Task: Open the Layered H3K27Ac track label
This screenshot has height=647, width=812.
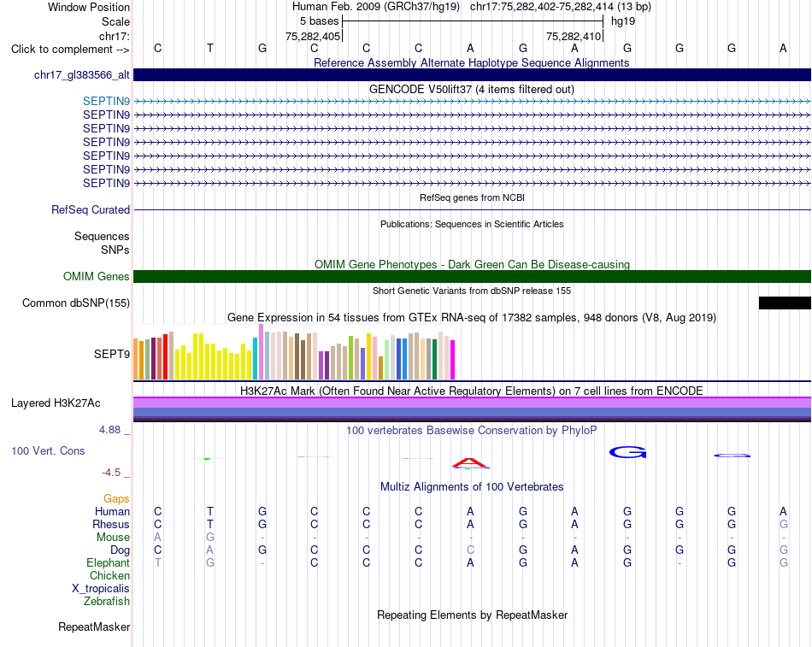Action: pyautogui.click(x=56, y=403)
